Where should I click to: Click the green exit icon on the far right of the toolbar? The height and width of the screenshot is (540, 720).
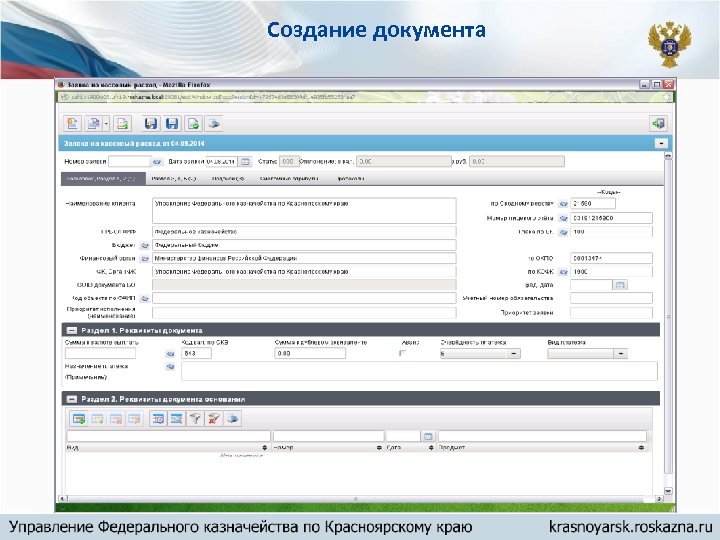click(x=658, y=124)
